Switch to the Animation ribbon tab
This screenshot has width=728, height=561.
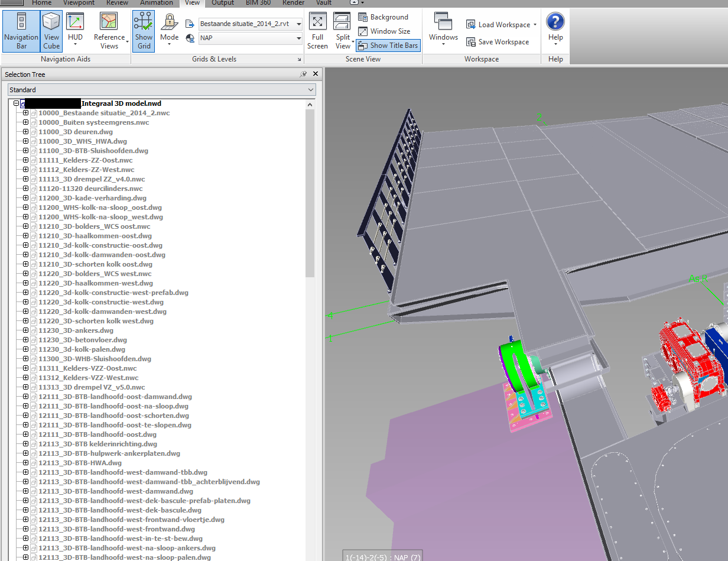click(156, 3)
